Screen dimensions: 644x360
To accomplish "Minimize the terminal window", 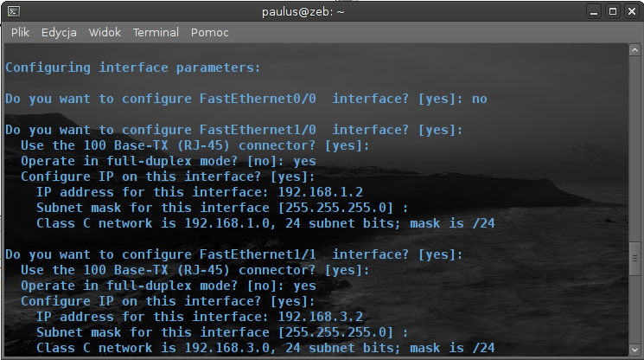I will point(593,11).
